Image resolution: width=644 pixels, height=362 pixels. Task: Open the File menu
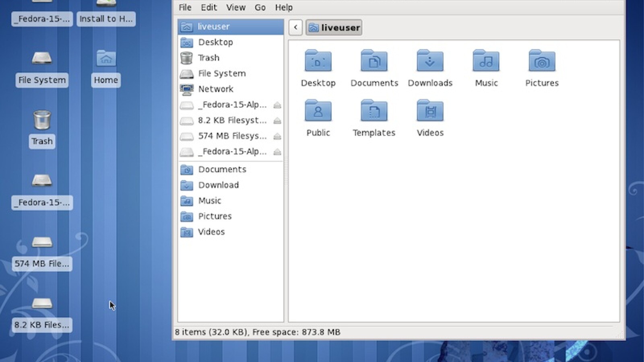point(185,7)
